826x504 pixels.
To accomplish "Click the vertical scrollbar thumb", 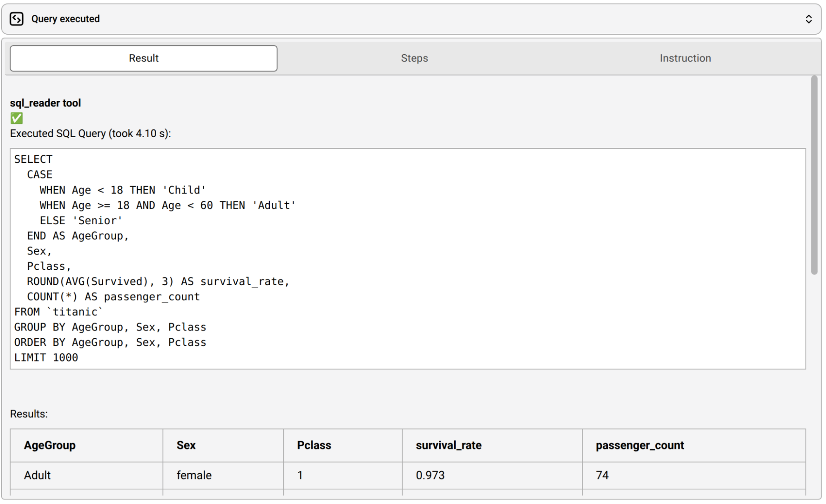I will click(x=814, y=175).
